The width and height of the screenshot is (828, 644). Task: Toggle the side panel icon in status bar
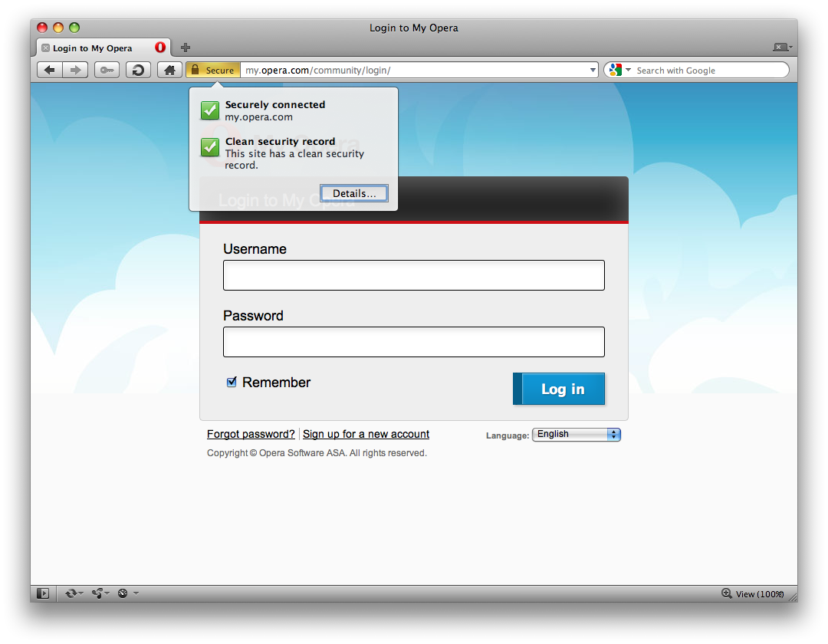point(43,593)
